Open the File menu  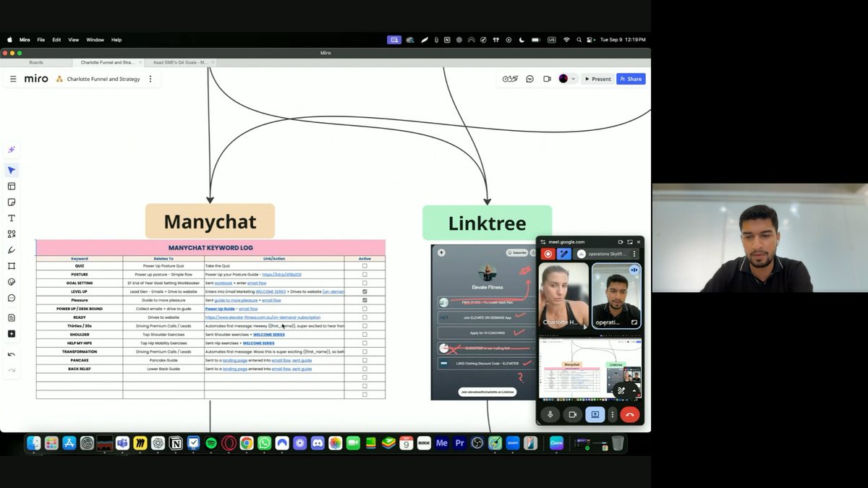(41, 40)
